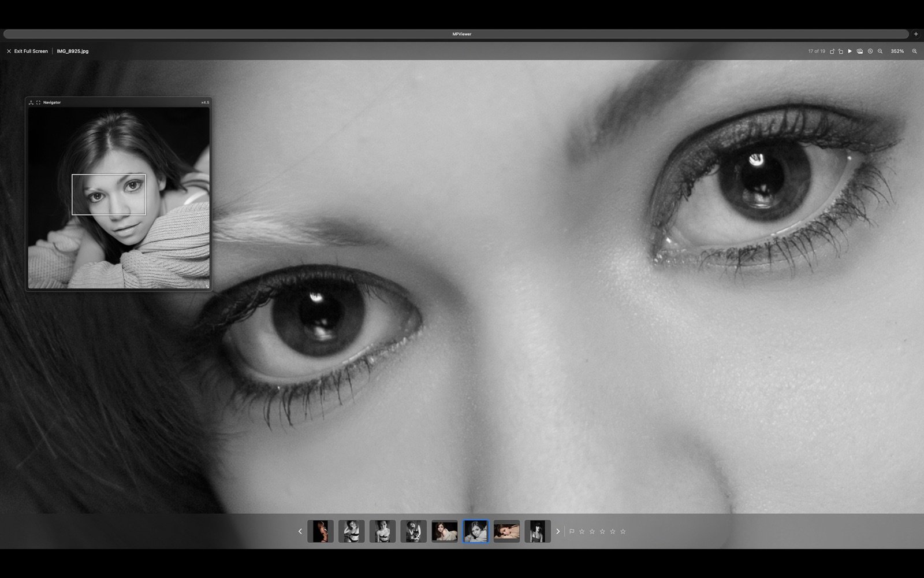This screenshot has width=924, height=578.
Task: Click the Navigator panel title
Action: pos(52,102)
